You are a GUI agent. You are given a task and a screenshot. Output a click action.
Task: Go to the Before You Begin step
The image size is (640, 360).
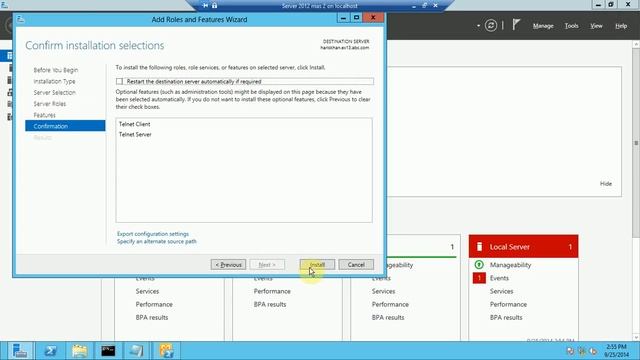point(56,70)
